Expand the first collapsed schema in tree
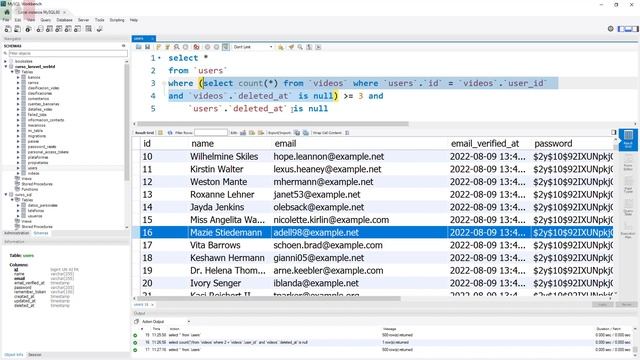The image size is (640, 360). click(x=6, y=61)
